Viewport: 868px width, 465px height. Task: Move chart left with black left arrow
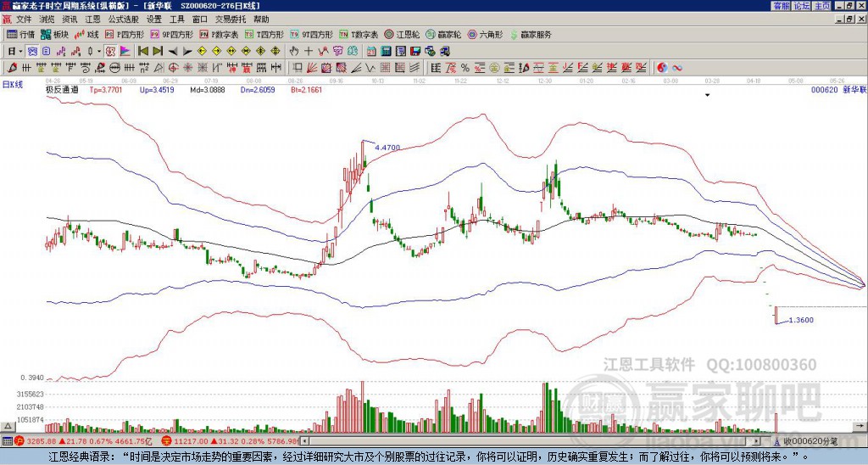[173, 52]
